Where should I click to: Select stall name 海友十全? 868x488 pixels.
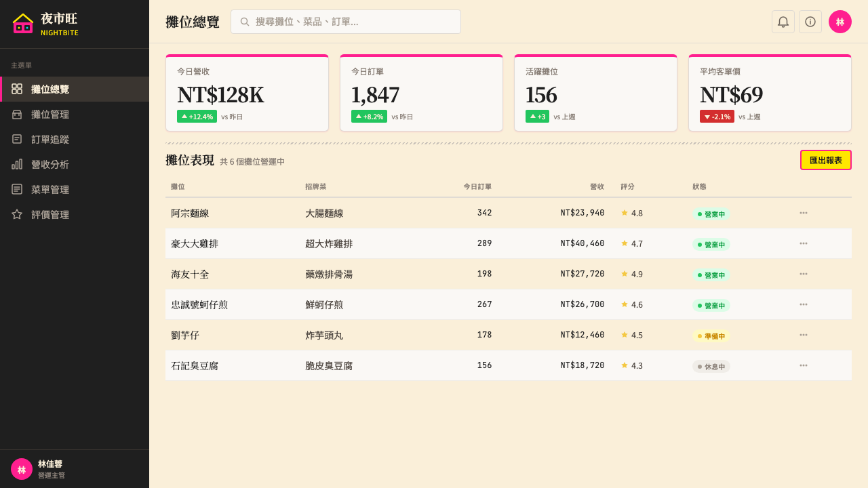point(190,274)
